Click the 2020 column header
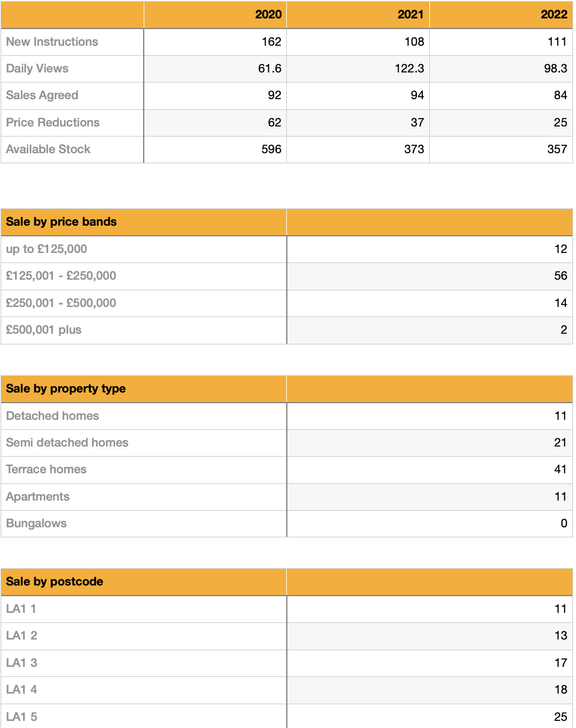The image size is (576, 728). point(268,15)
